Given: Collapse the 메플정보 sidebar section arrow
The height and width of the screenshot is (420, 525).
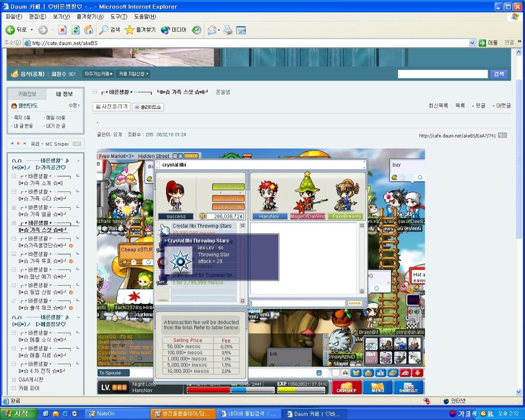Looking at the screenshot, I should pos(78,317).
